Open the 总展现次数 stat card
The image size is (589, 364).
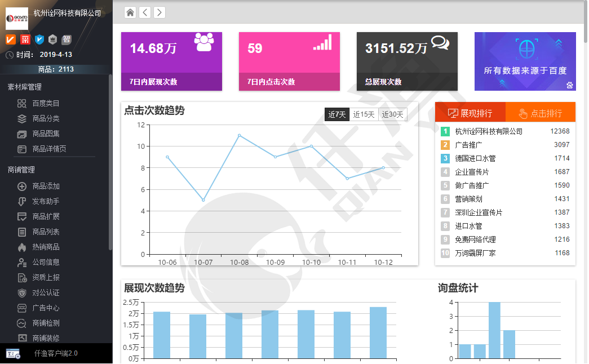(x=407, y=61)
